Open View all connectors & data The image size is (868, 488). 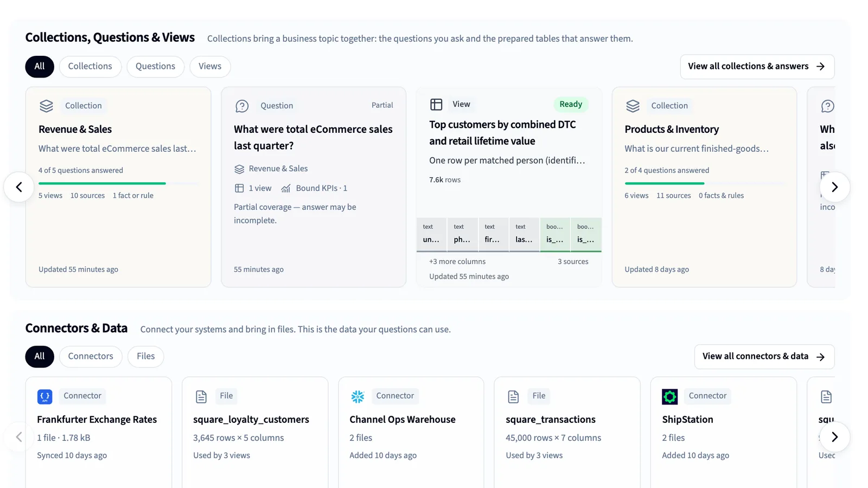click(x=764, y=357)
